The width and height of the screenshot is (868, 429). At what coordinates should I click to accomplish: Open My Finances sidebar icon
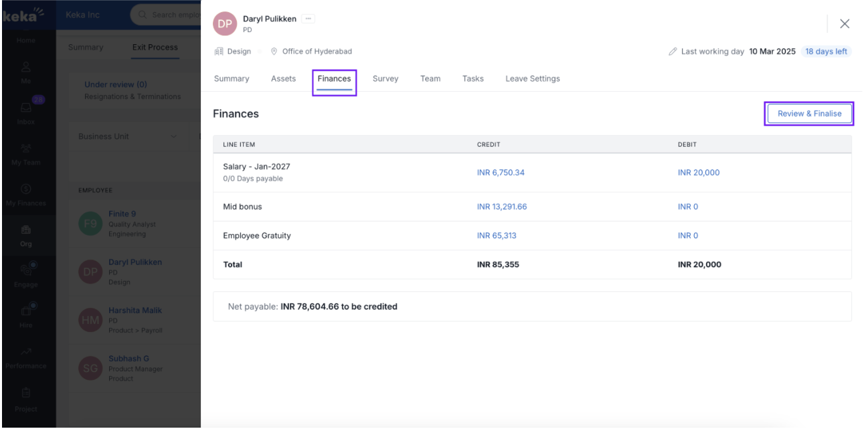(x=27, y=189)
